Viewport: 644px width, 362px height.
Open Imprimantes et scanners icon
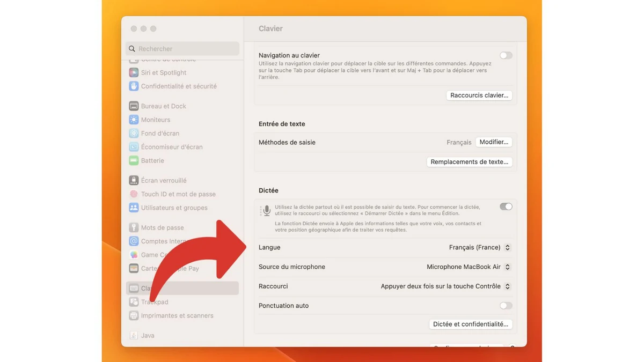click(x=134, y=315)
